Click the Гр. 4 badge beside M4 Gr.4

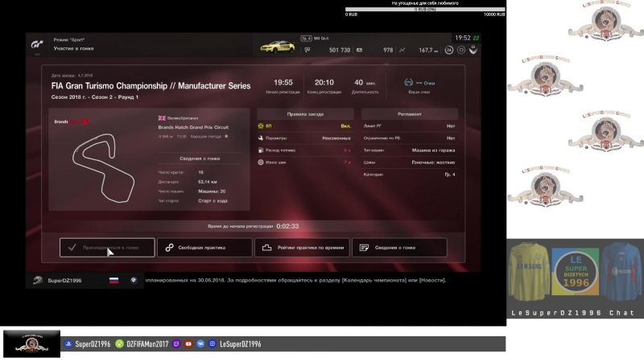(x=306, y=38)
